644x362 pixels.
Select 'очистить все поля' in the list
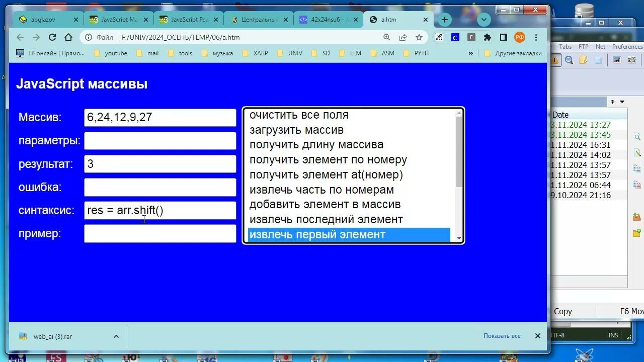pyautogui.click(x=349, y=115)
